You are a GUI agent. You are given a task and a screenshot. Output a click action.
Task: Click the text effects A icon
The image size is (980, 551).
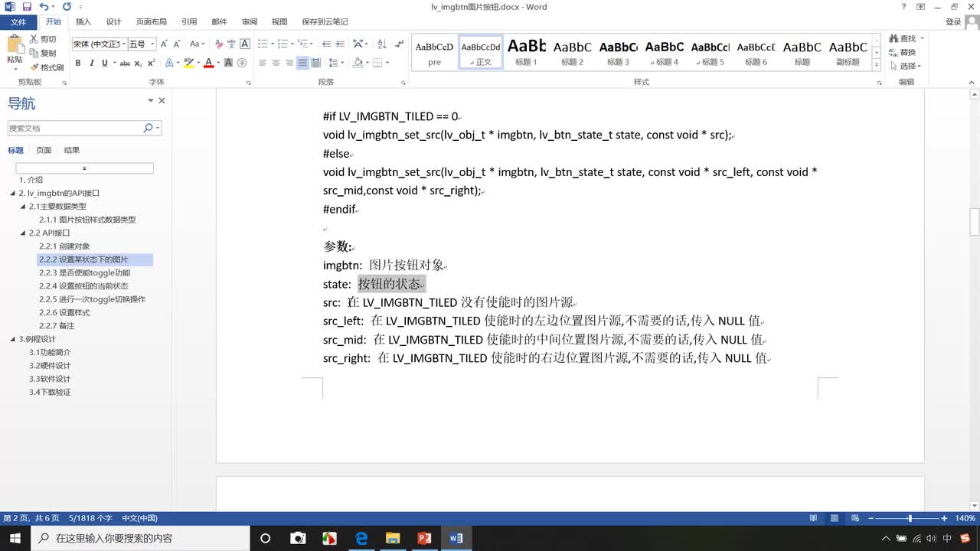coord(171,63)
